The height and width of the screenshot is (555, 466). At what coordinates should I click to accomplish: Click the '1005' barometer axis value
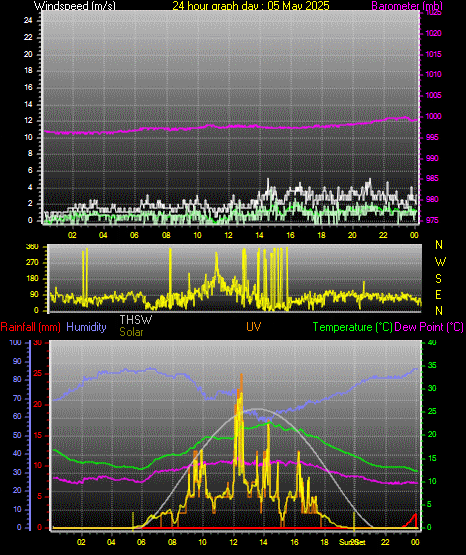point(433,95)
